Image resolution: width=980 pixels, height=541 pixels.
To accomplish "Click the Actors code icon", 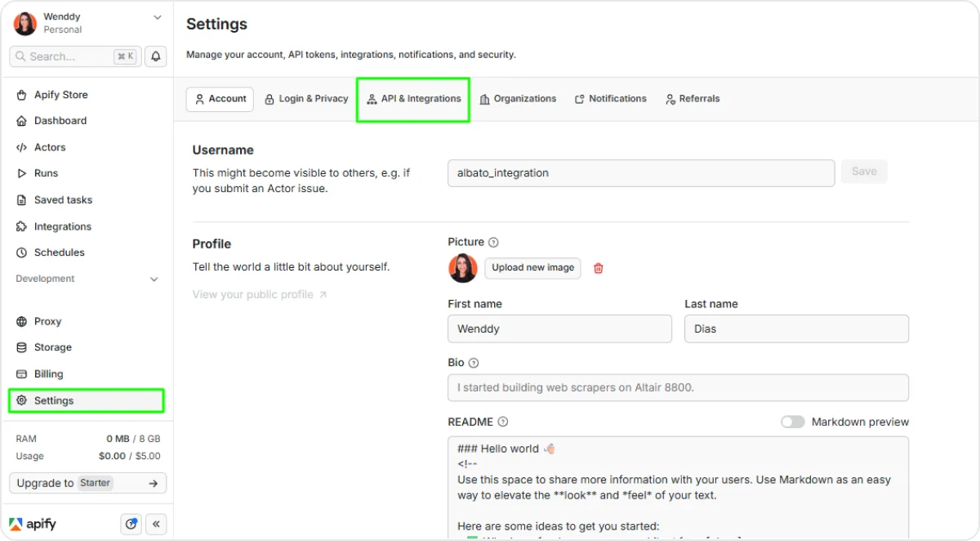I will tap(22, 147).
